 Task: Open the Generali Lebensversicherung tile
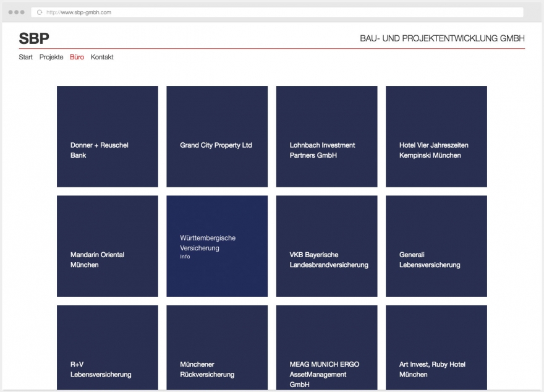click(x=436, y=246)
